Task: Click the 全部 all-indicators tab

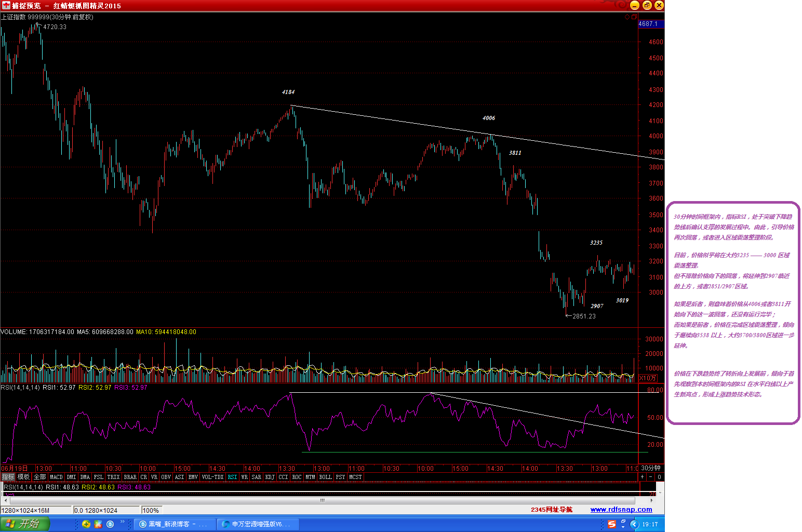Action: coord(40,477)
